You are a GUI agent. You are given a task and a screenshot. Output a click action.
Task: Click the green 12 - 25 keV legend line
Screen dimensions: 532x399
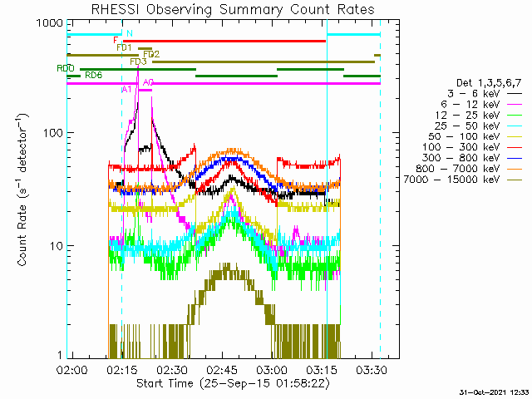tap(515, 115)
